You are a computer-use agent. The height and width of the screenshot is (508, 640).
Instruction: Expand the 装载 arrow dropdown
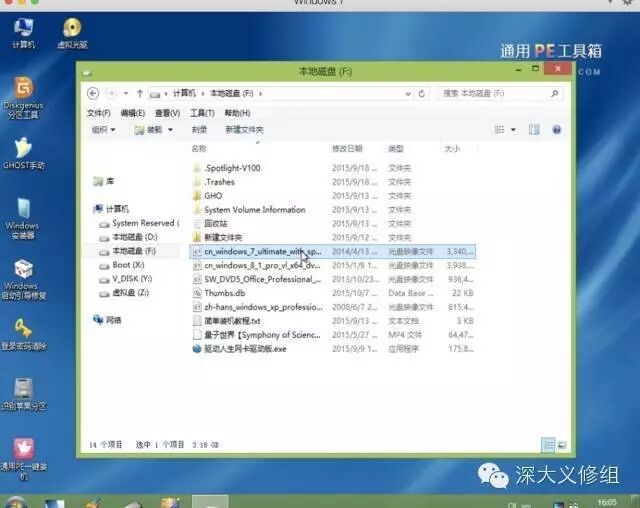coord(170,130)
